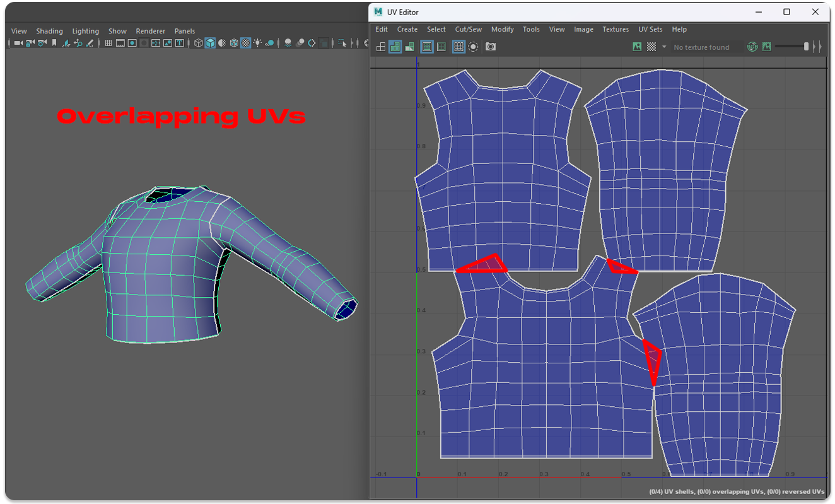Screen dimensions: 835x504
Task: Open the Modify menu
Action: coord(503,29)
